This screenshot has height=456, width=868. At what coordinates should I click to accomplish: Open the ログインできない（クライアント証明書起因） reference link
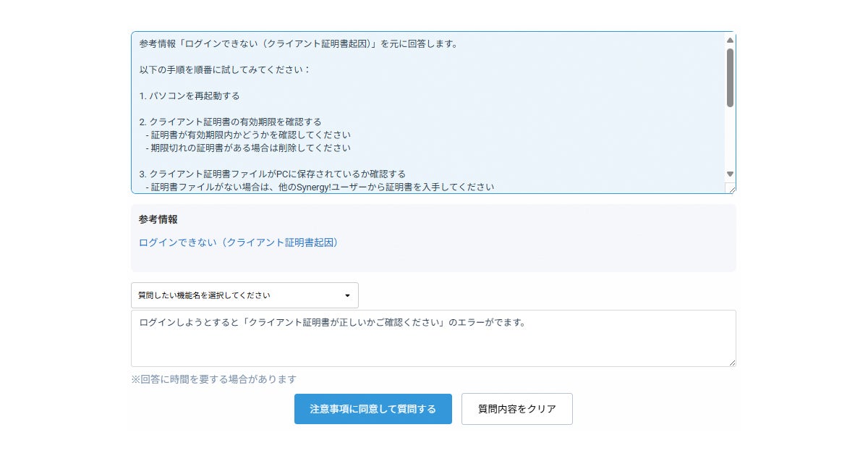(238, 242)
